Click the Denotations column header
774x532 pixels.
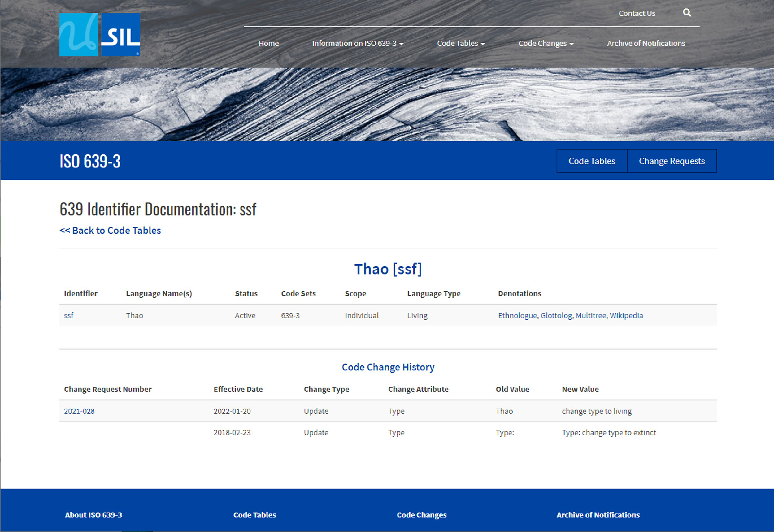[520, 294]
